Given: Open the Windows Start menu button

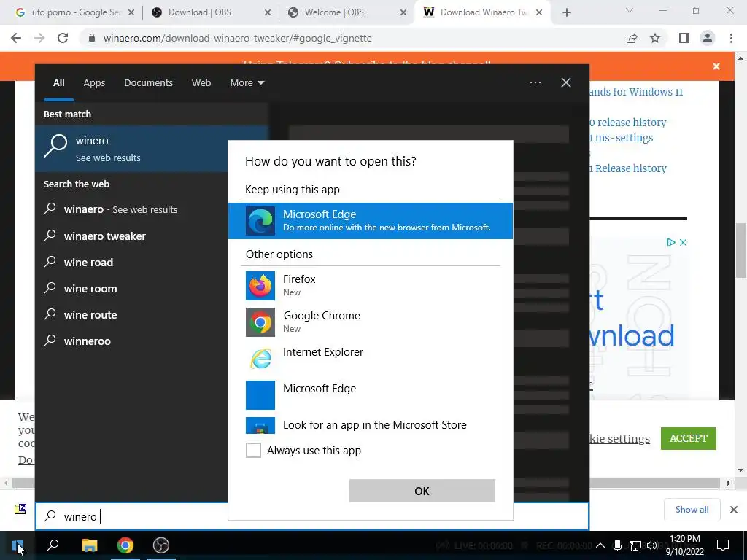Looking at the screenshot, I should (18, 545).
